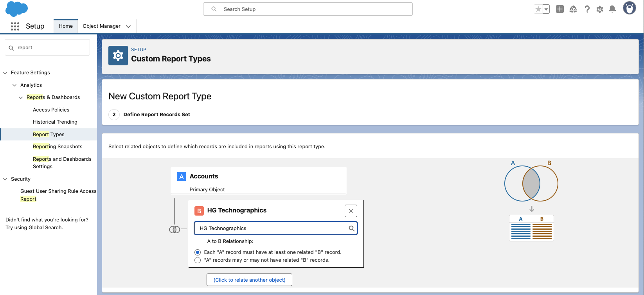
Task: Open the Global Actions plus icon
Action: [560, 9]
